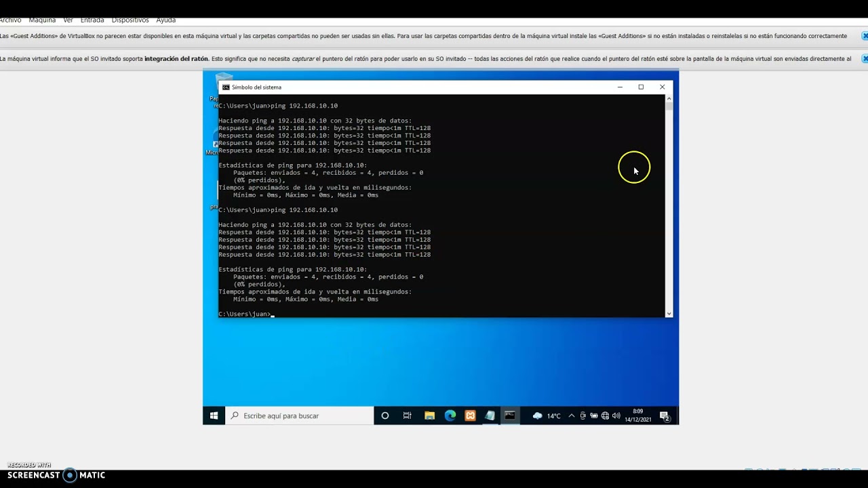This screenshot has width=868, height=488.
Task: Open the Dispositivos menu in VirtualBox
Action: click(x=130, y=20)
